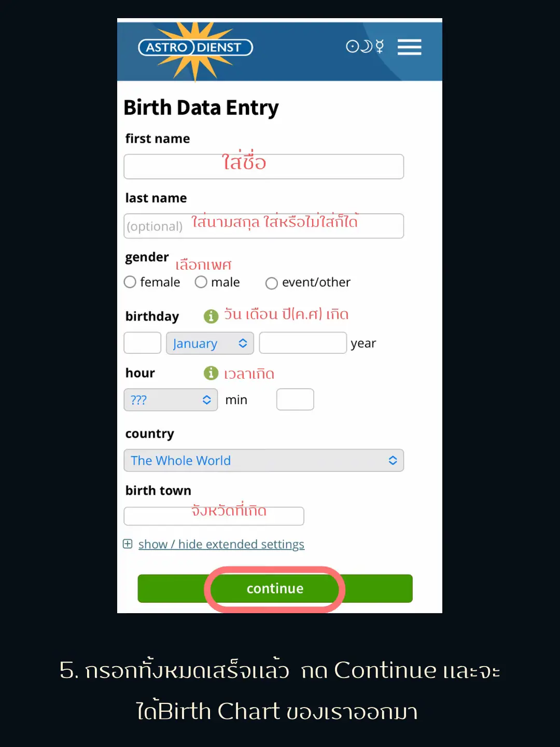560x747 pixels.
Task: Click the plus icon beside extended settings
Action: [128, 544]
